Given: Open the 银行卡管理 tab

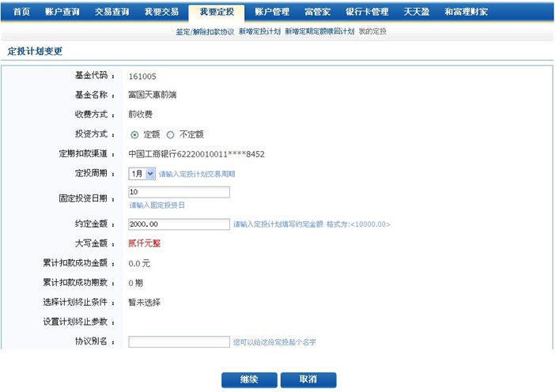Looking at the screenshot, I should click(x=367, y=12).
